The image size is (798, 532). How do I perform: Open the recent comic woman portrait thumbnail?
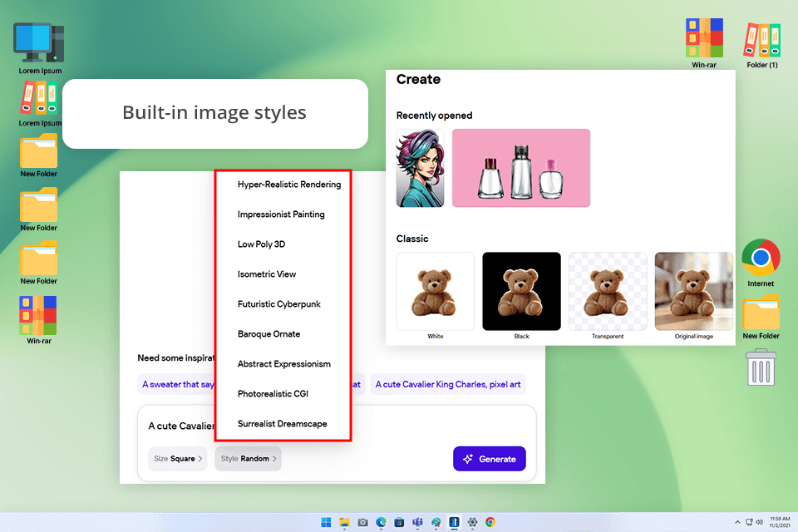click(420, 168)
